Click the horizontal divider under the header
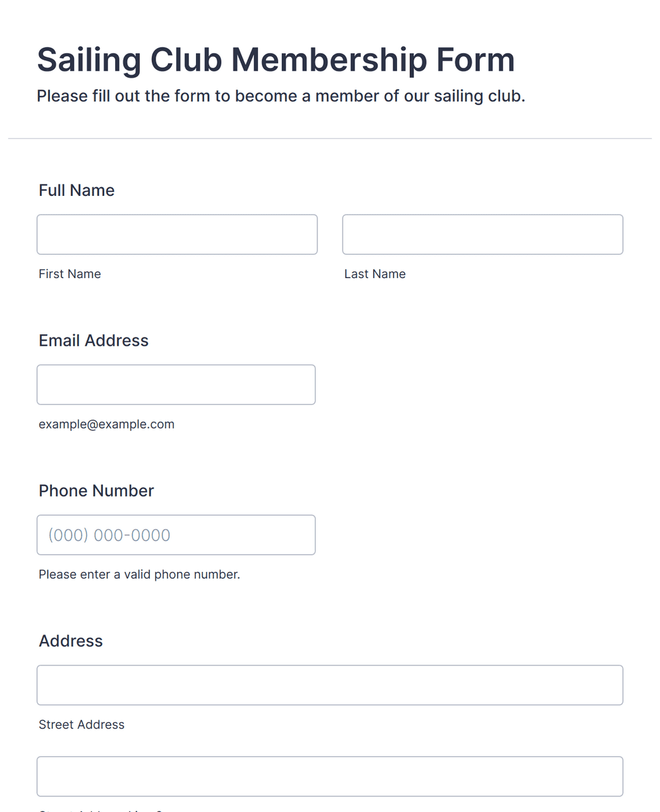The image size is (660, 812). (330, 138)
